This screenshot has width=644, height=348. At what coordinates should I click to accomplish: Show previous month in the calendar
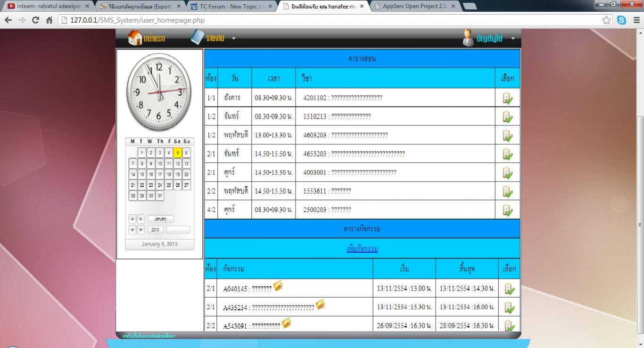132,219
